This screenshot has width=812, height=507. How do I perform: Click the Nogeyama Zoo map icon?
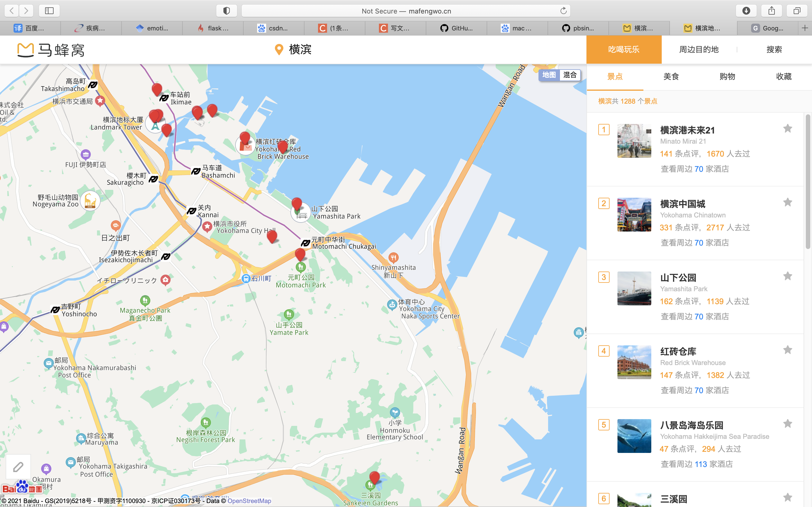90,201
